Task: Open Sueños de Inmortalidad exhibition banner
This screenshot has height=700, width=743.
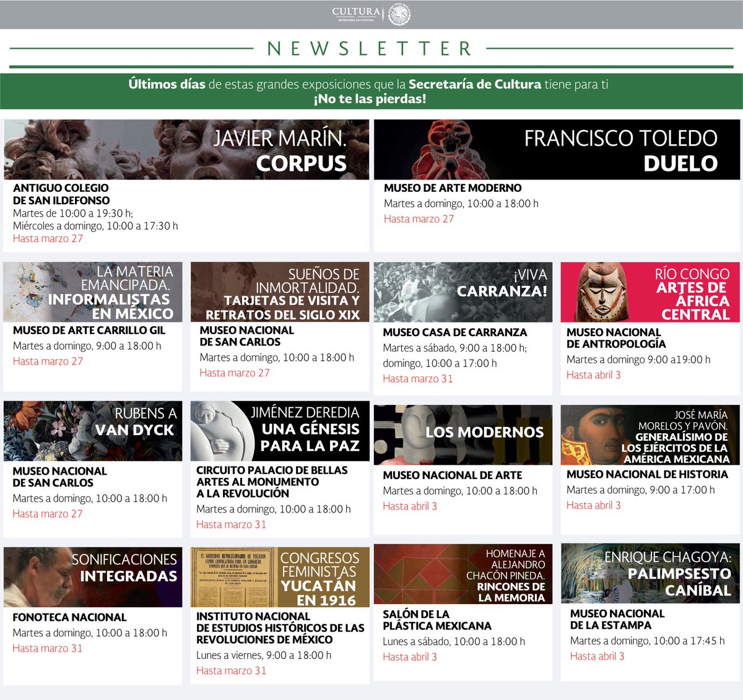Action: (280, 292)
